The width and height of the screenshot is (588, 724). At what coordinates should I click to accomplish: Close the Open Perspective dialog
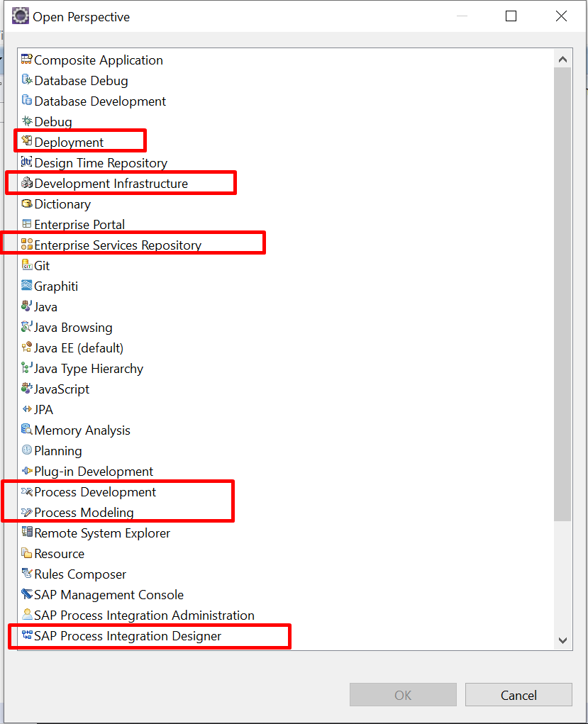click(x=561, y=16)
